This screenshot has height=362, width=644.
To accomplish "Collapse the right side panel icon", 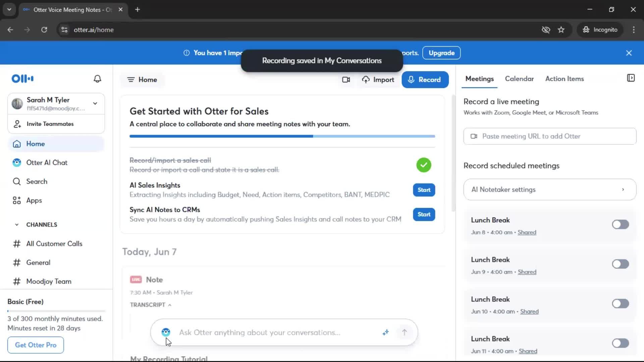I will tap(631, 78).
